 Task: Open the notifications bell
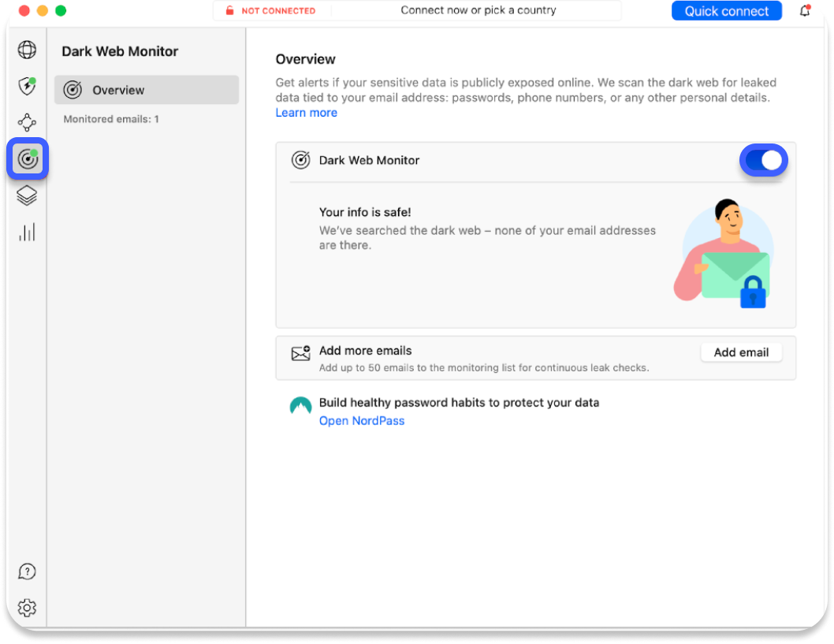(x=806, y=10)
